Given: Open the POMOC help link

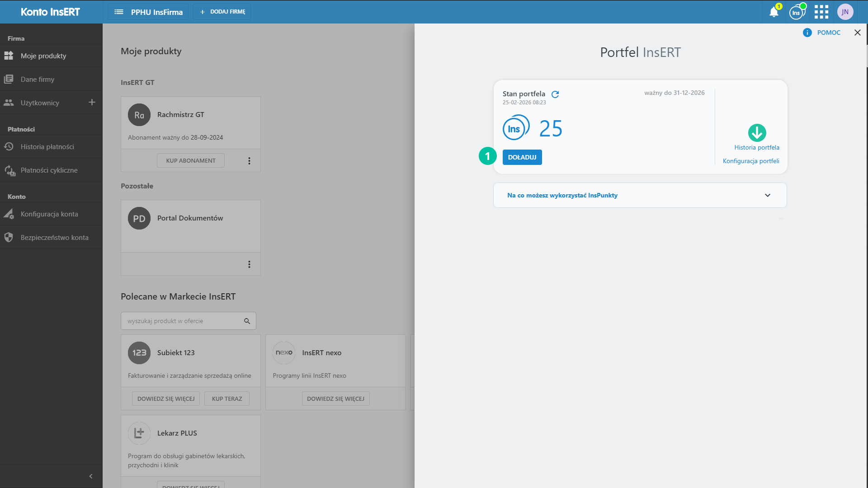Looking at the screenshot, I should tap(828, 33).
